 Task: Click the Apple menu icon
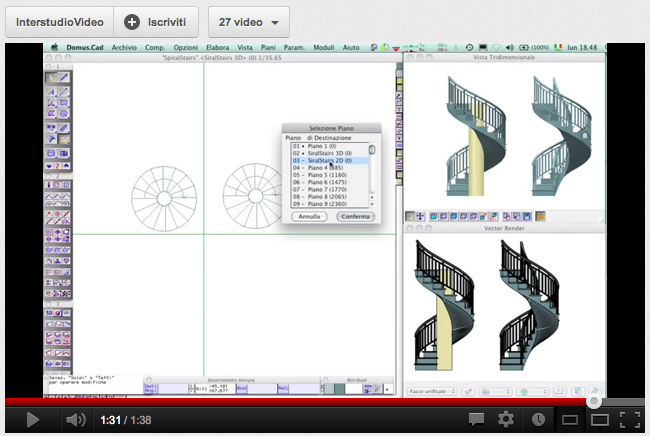[54, 47]
